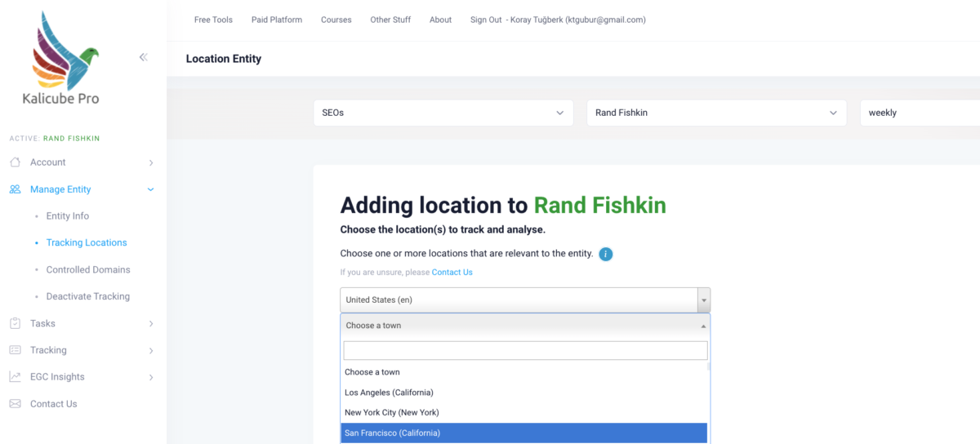Expand the Account menu chevron
This screenshot has height=444, width=980.
[151, 163]
